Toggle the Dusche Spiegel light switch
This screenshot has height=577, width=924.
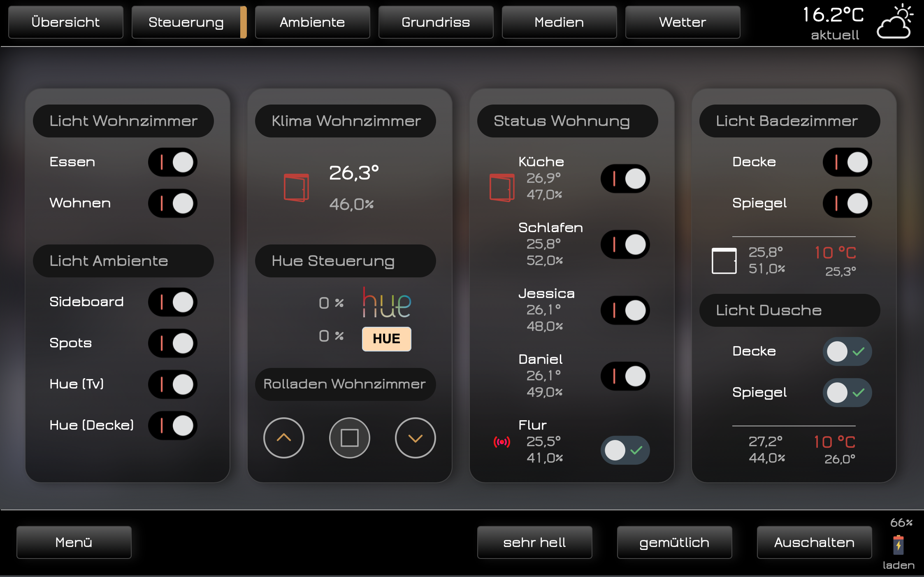tap(847, 393)
